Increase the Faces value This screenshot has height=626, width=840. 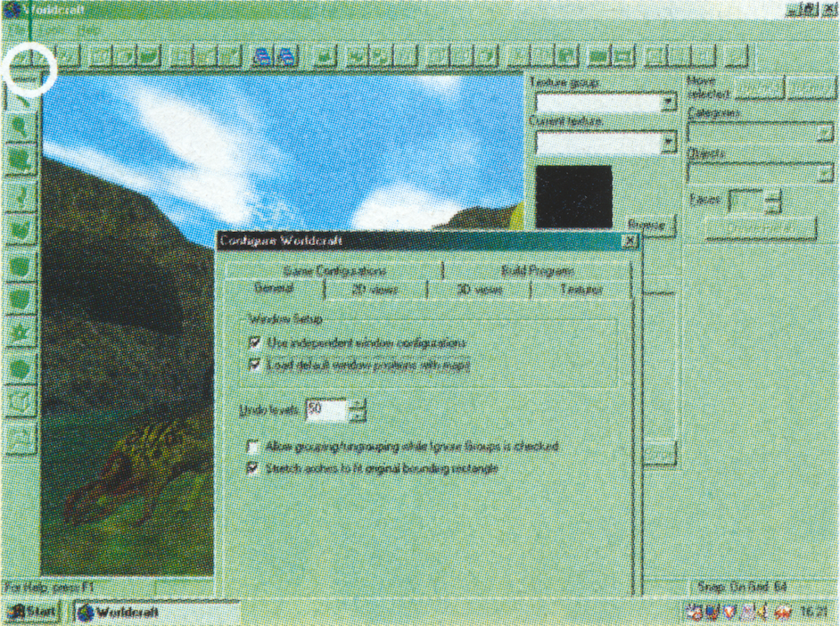coord(772,196)
